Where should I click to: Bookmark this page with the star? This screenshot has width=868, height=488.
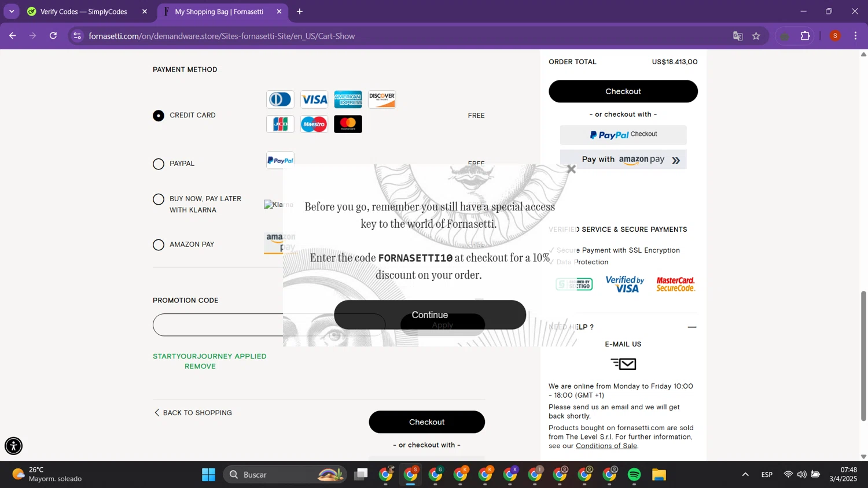[756, 36]
